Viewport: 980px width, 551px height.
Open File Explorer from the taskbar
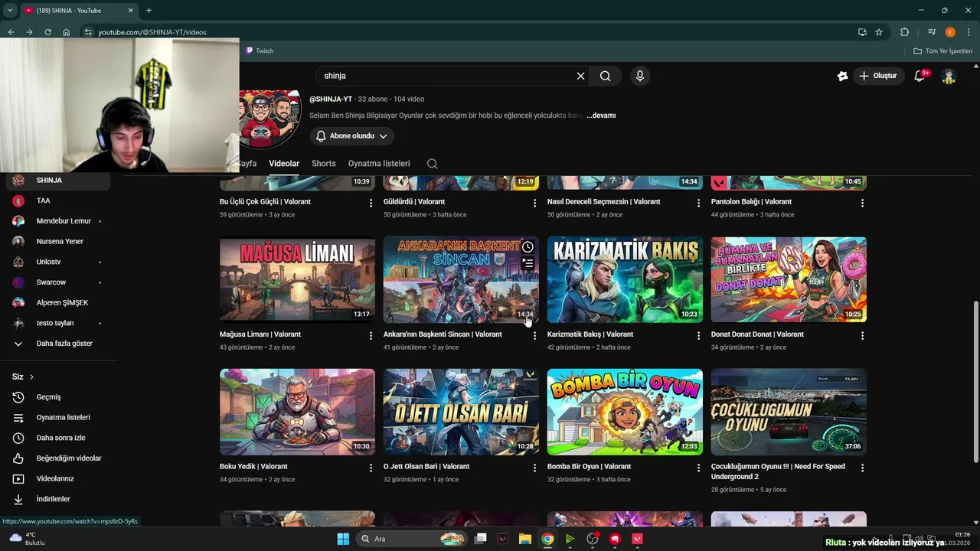click(x=525, y=539)
